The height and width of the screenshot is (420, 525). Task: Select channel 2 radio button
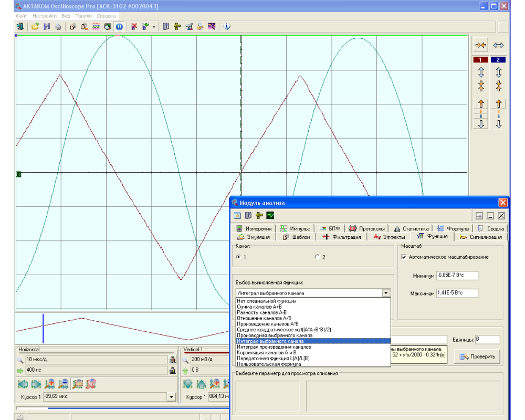tap(317, 257)
